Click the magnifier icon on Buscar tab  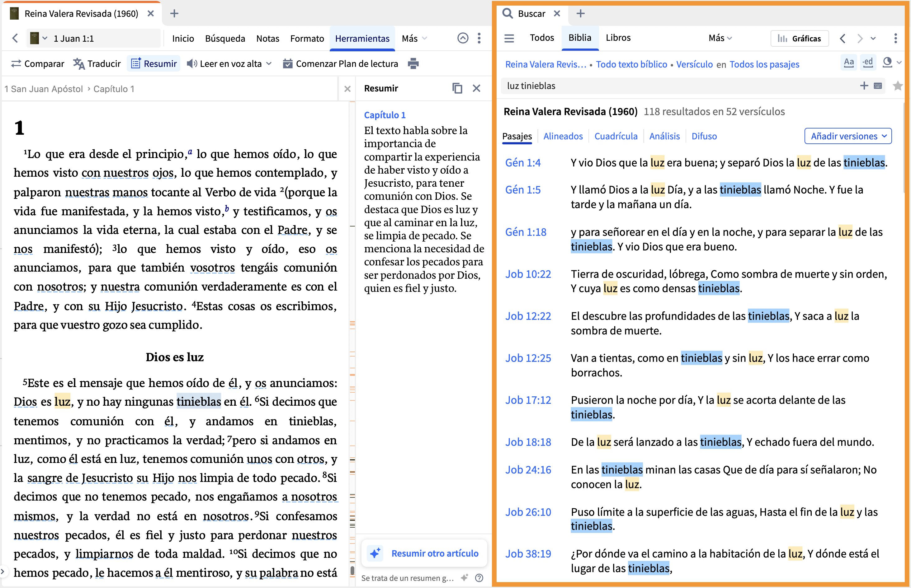tap(507, 13)
